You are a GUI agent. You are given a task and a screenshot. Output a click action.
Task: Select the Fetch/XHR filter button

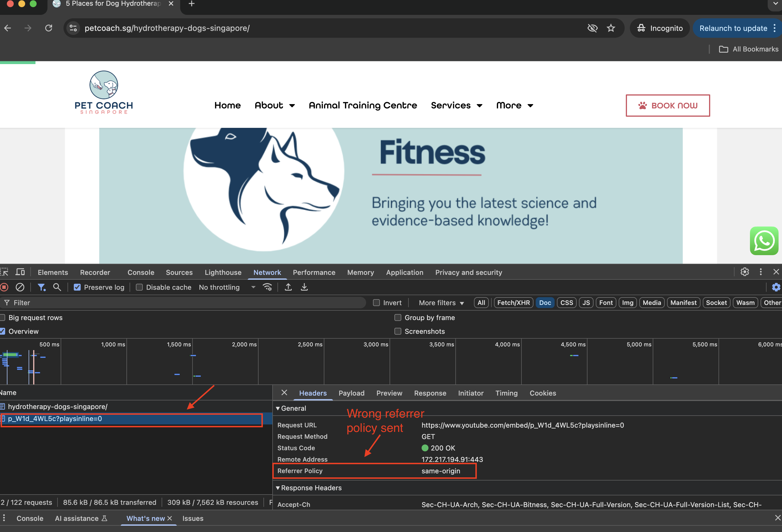tap(513, 303)
